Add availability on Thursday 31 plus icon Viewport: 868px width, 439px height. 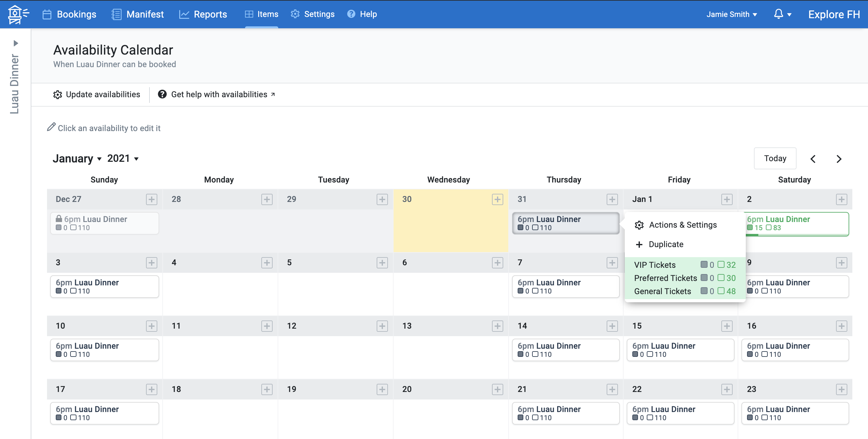[612, 199]
